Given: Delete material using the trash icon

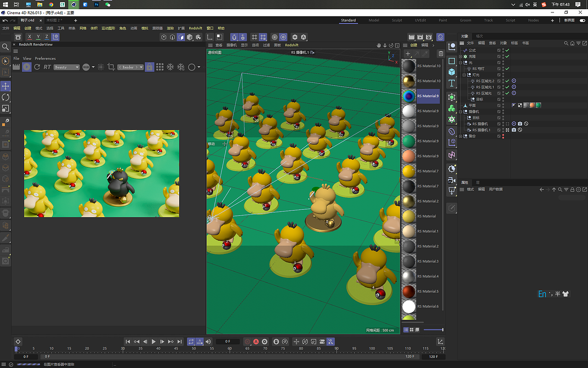Looking at the screenshot, I should (x=441, y=54).
